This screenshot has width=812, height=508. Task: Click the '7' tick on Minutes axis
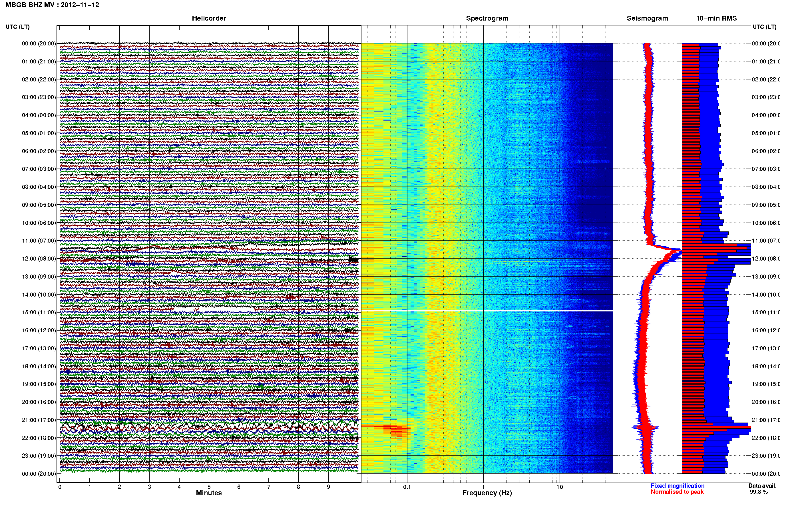pyautogui.click(x=269, y=487)
